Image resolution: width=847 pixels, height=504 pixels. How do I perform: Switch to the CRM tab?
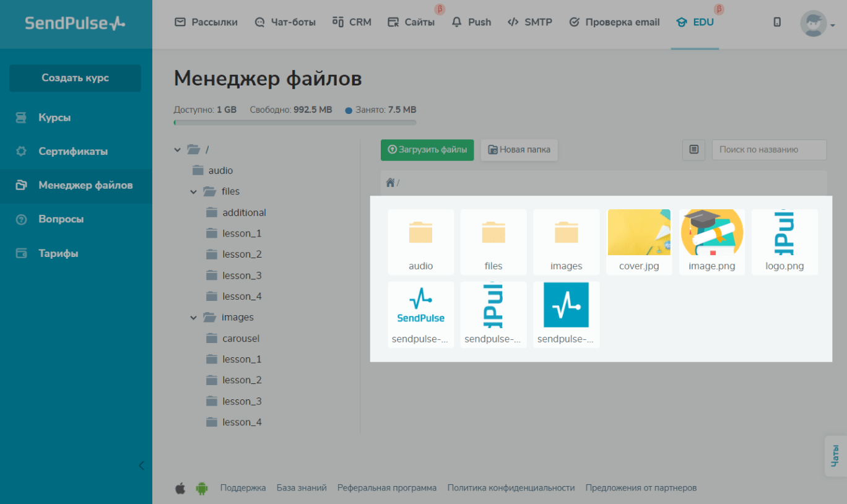[352, 22]
